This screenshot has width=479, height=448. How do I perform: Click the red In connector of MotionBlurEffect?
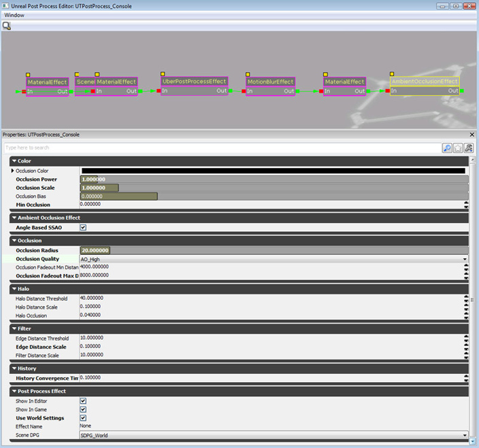(244, 91)
